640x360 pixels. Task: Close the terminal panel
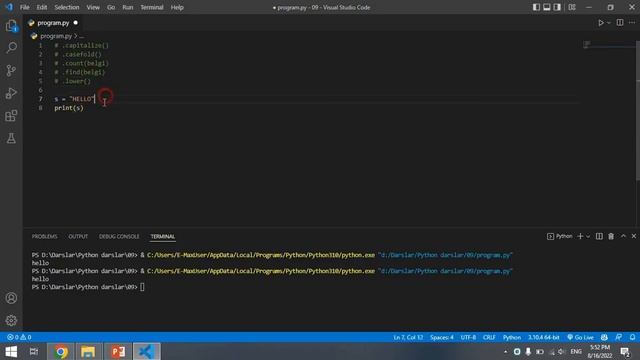coord(633,236)
